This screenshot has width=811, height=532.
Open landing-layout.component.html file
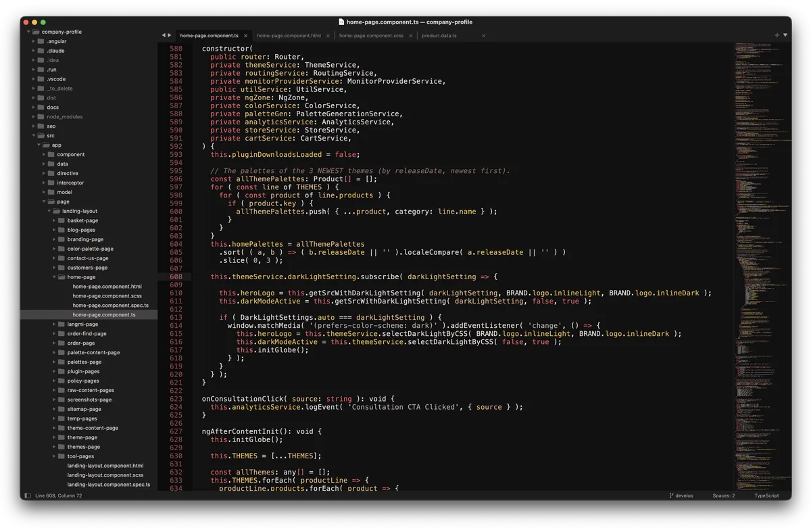[x=105, y=466]
